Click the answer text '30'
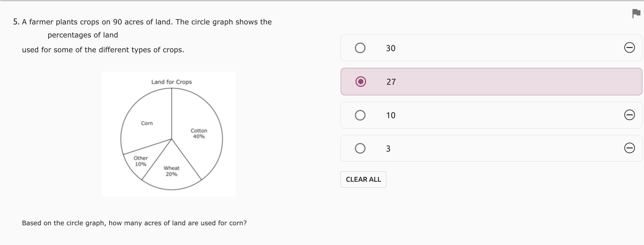This screenshot has height=245, width=644. coord(391,48)
